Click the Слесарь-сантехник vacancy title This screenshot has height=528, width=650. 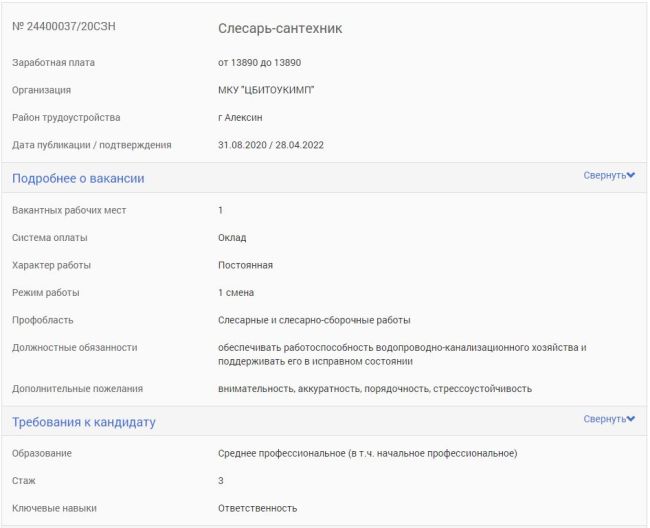[x=280, y=28]
